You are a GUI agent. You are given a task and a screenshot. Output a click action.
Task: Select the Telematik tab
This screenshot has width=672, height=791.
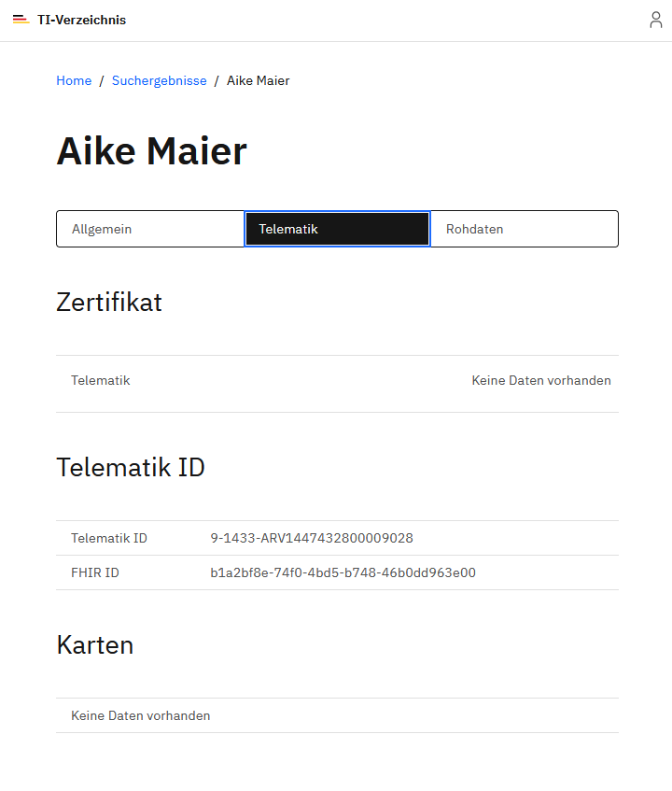[337, 229]
